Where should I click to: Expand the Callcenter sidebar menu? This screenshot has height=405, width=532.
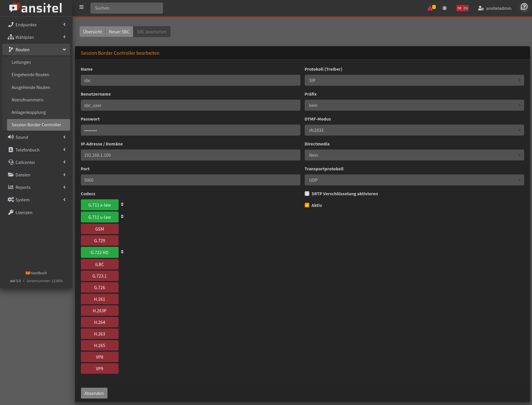pyautogui.click(x=36, y=162)
